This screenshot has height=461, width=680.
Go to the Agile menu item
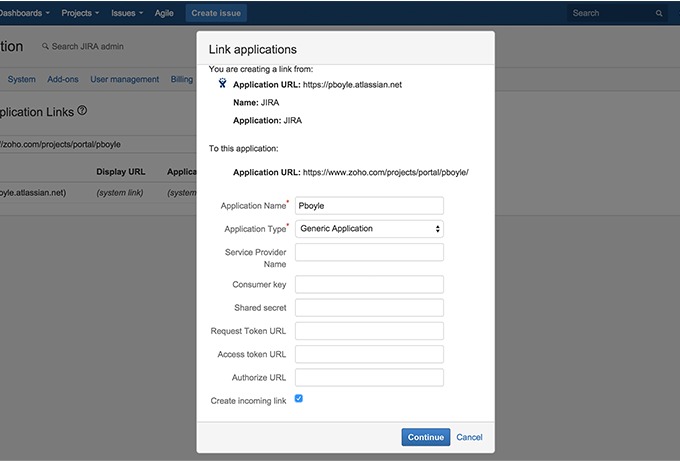tap(164, 13)
